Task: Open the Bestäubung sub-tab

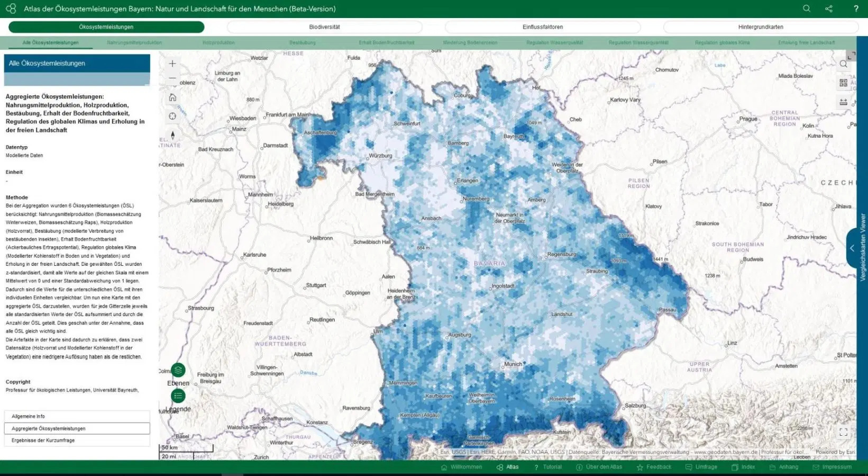Action: tap(303, 42)
